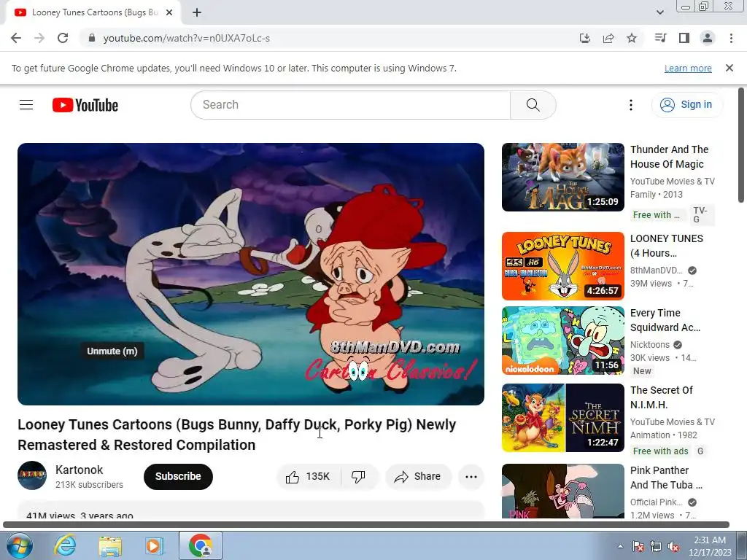Open Learn more link in update bar
The width and height of the screenshot is (747, 560).
688,68
